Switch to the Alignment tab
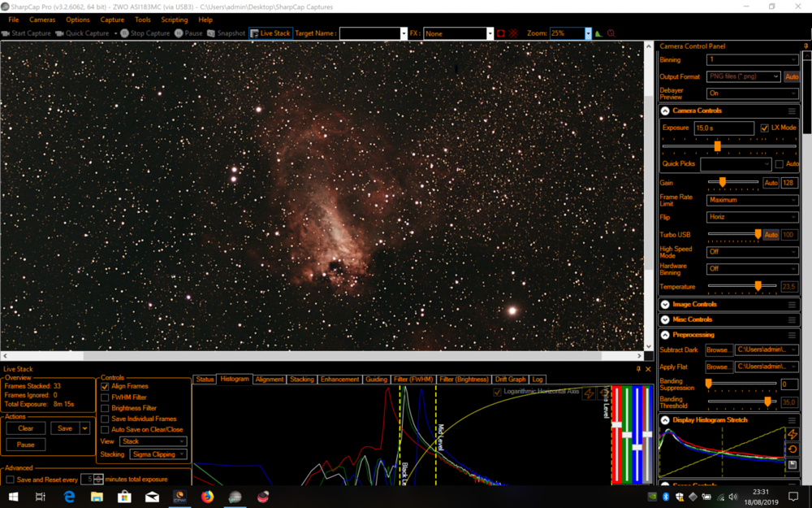The height and width of the screenshot is (508, 812). pos(270,380)
